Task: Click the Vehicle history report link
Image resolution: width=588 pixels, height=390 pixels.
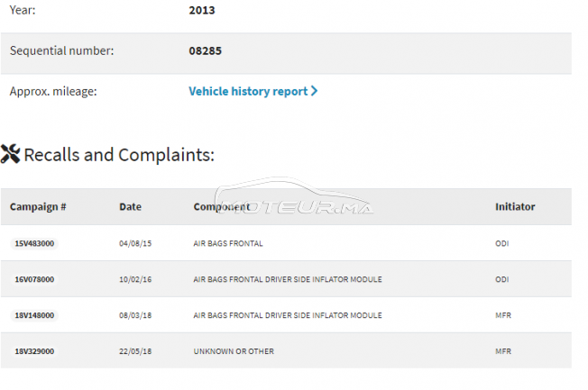Action: (248, 91)
